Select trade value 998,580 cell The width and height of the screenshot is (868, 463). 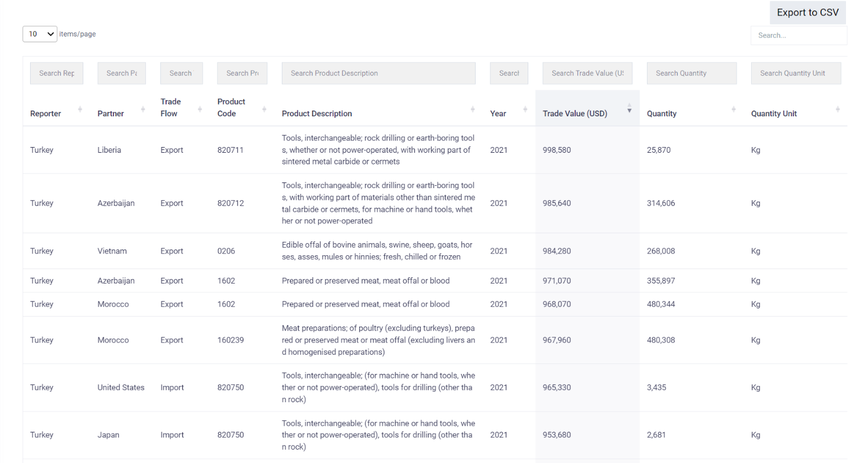(557, 150)
